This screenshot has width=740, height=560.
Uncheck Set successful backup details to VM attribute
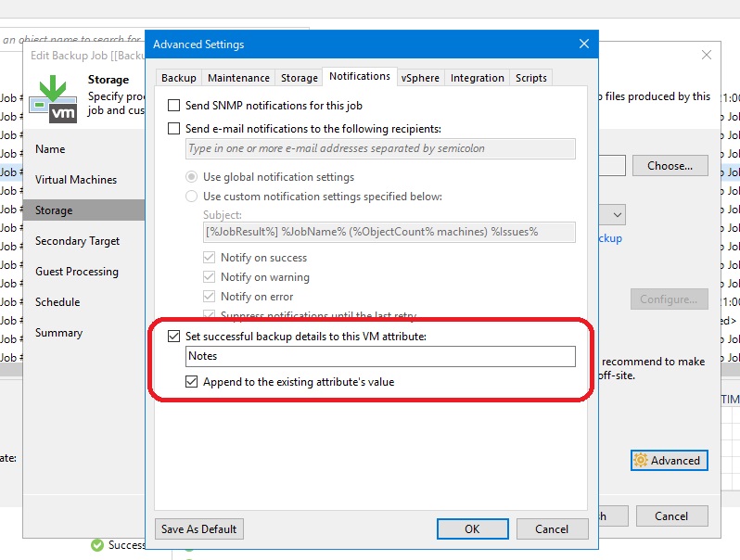(x=173, y=336)
